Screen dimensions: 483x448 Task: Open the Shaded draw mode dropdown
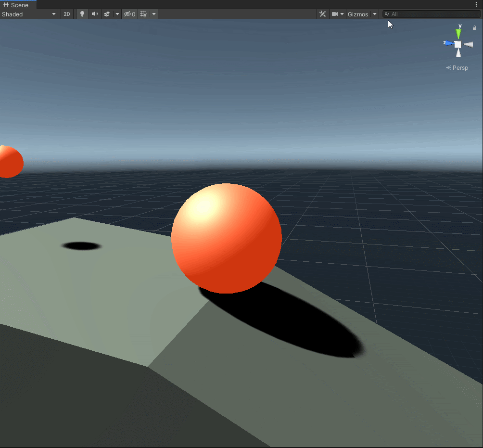[x=29, y=14]
